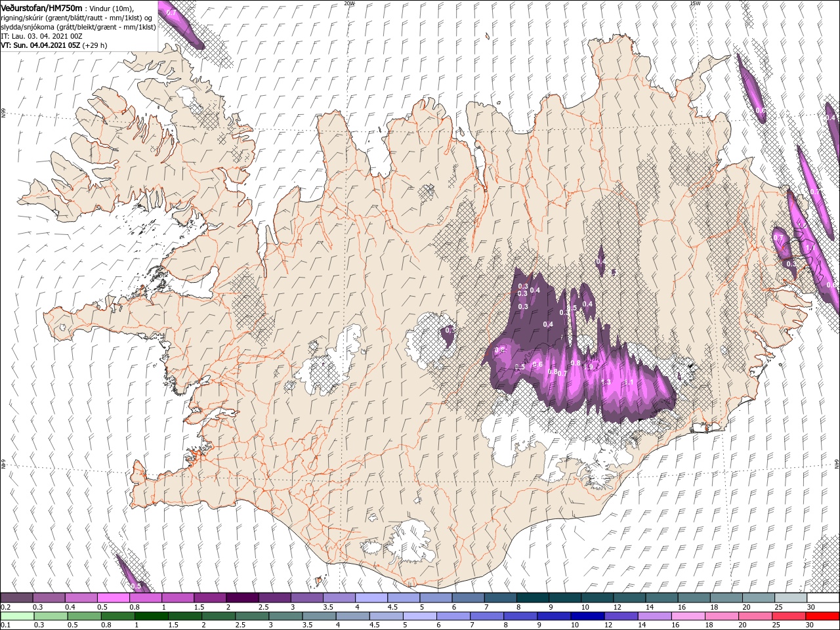Select the white swatch at the upper scale end
840x630 pixels.
823,598
